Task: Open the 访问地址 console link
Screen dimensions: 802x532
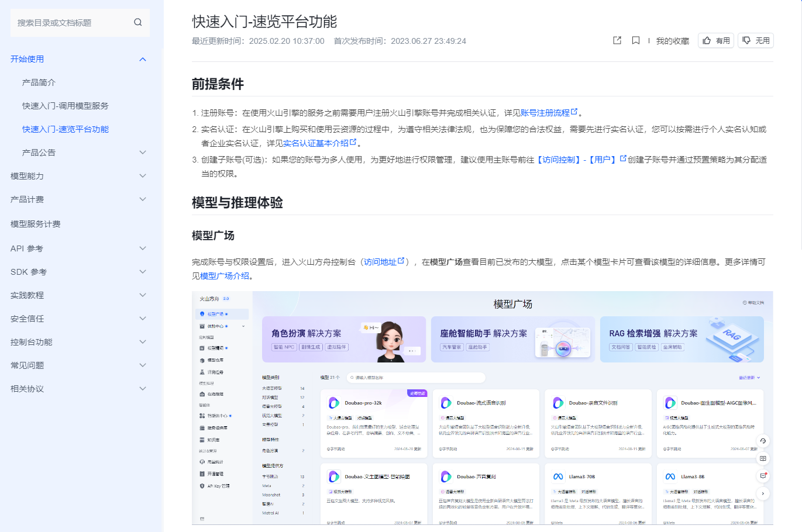Action: pyautogui.click(x=384, y=262)
